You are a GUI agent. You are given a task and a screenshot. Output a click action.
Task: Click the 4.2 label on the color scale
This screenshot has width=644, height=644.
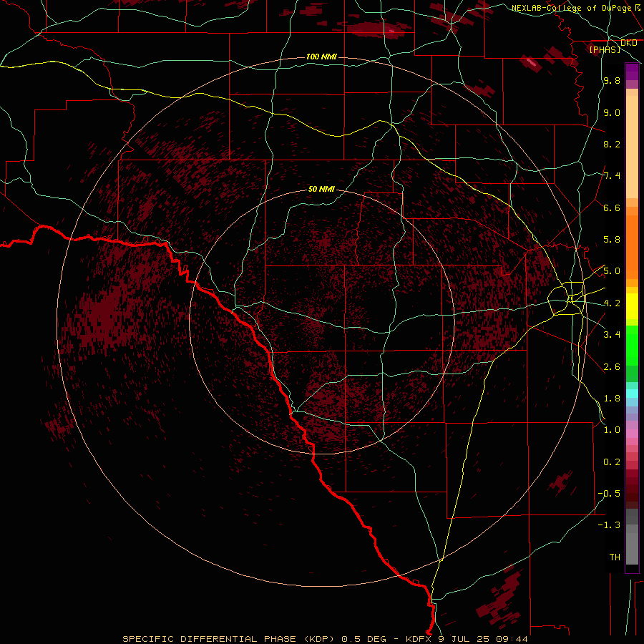pyautogui.click(x=612, y=303)
